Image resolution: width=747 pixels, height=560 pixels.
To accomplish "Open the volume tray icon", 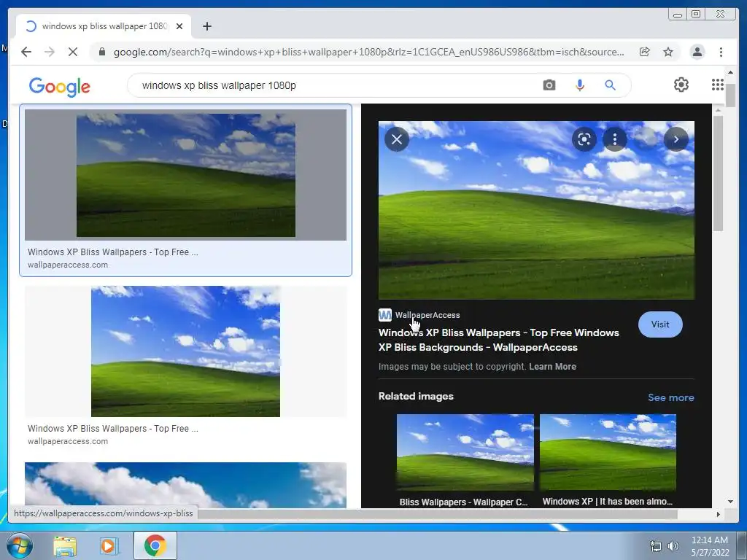I will click(673, 546).
